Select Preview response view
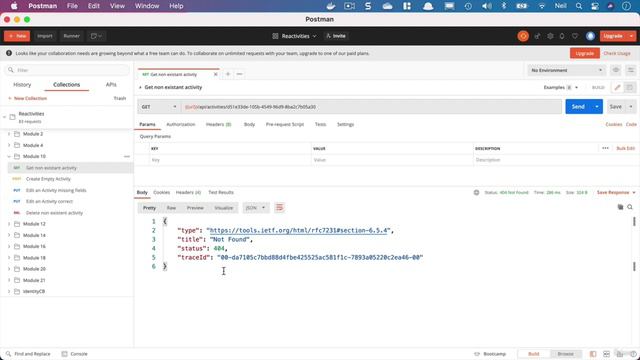 coord(195,208)
